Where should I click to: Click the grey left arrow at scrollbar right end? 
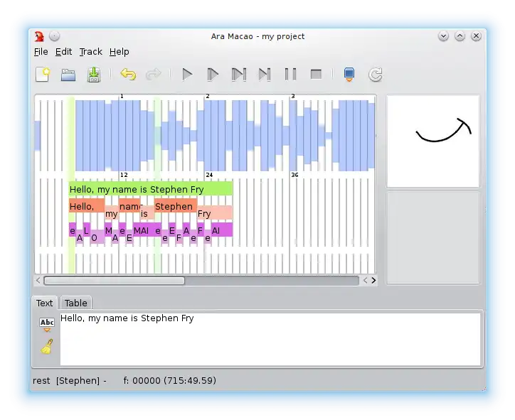[365, 281]
